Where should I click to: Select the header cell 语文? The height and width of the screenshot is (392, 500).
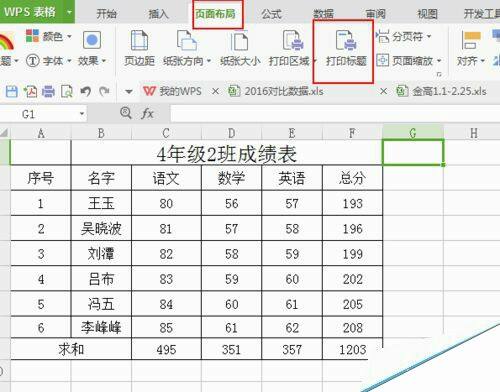166,178
